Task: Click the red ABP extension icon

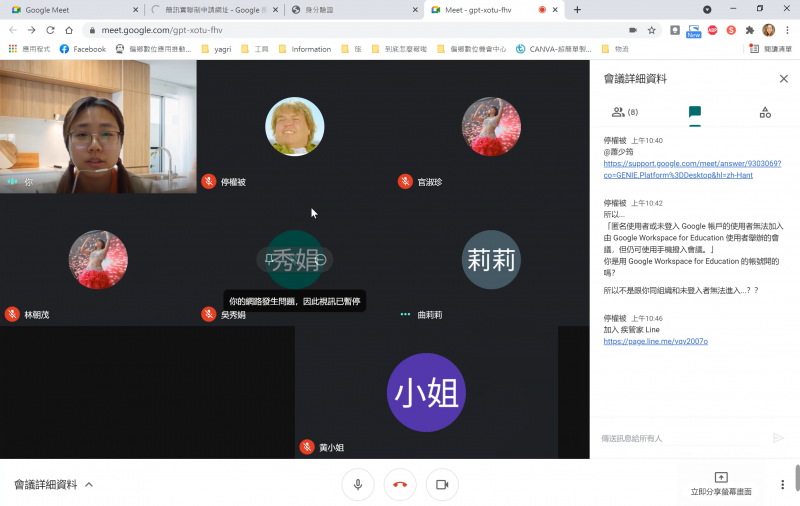Action: 712,30
